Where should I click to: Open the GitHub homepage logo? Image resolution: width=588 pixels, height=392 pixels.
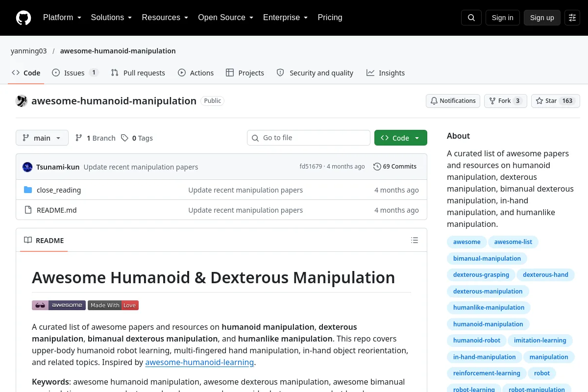tap(23, 18)
